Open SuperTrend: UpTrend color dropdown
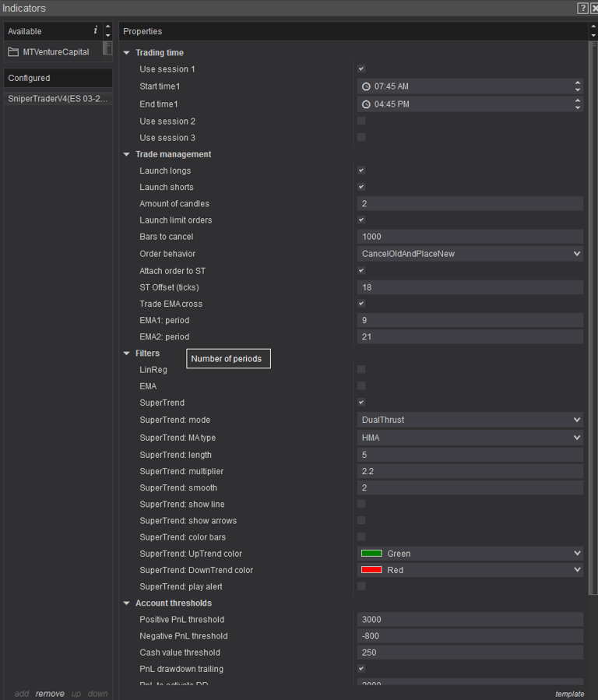598x700 pixels. click(x=470, y=554)
